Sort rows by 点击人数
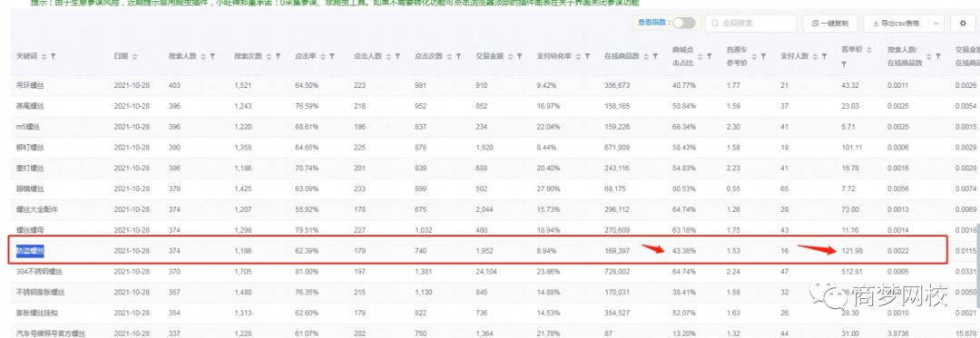This screenshot has height=338, width=980. point(388,56)
